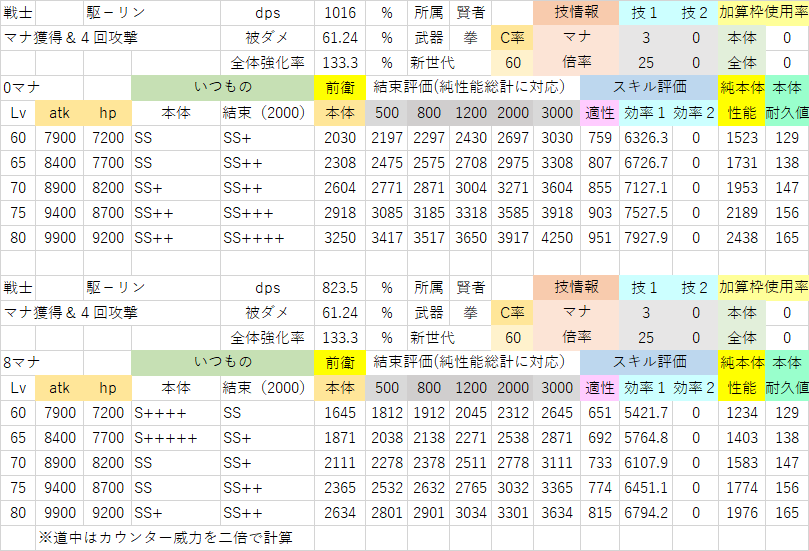Screen dimensions: 809x551
Task: Click the cell showing 2634
Action: click(x=340, y=513)
